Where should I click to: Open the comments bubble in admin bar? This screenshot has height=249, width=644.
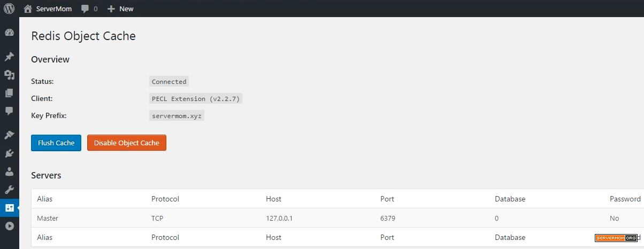click(89, 9)
